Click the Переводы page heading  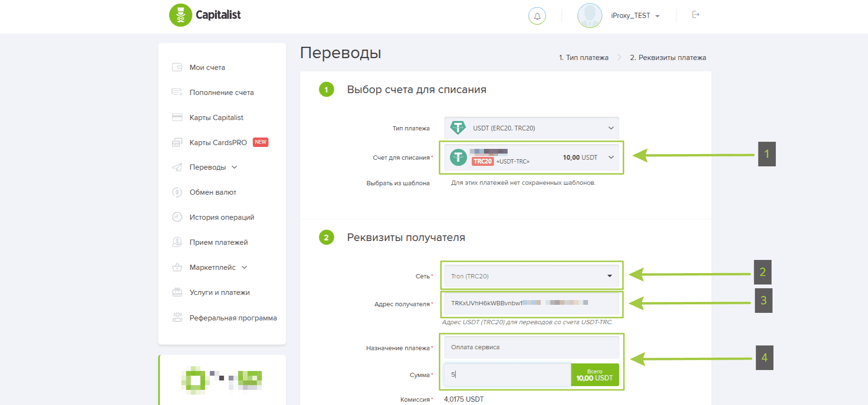point(341,53)
